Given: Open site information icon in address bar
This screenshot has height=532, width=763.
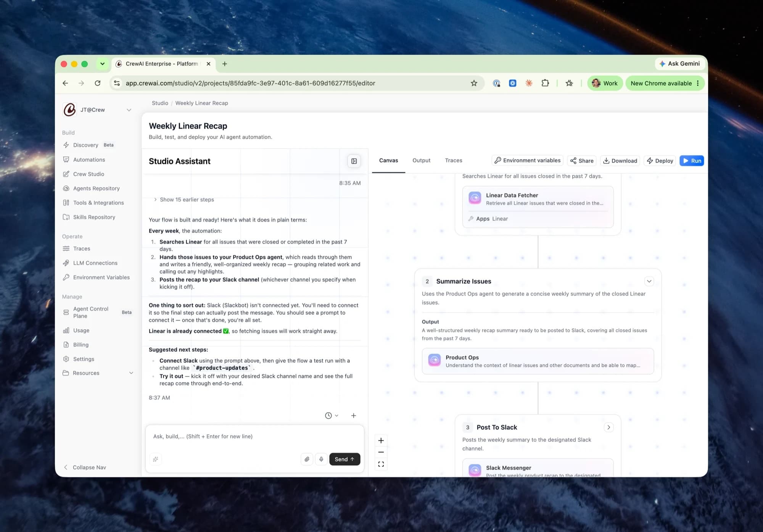Looking at the screenshot, I should coord(117,83).
